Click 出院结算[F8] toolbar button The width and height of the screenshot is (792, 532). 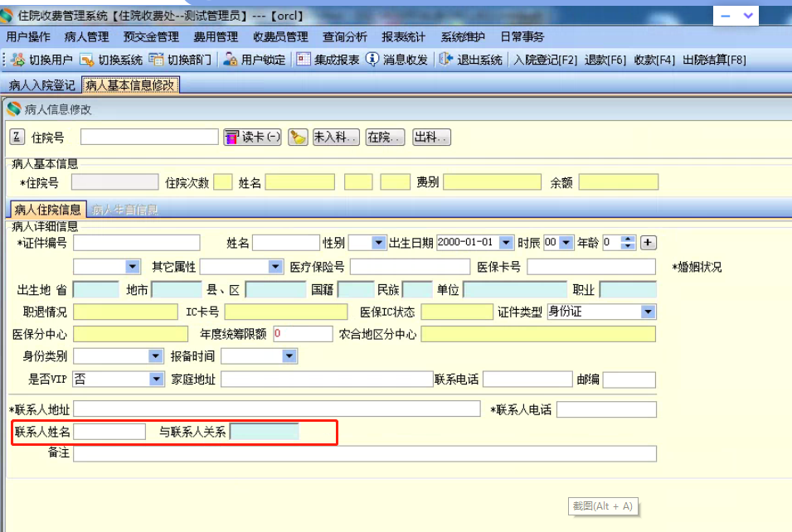tap(714, 60)
